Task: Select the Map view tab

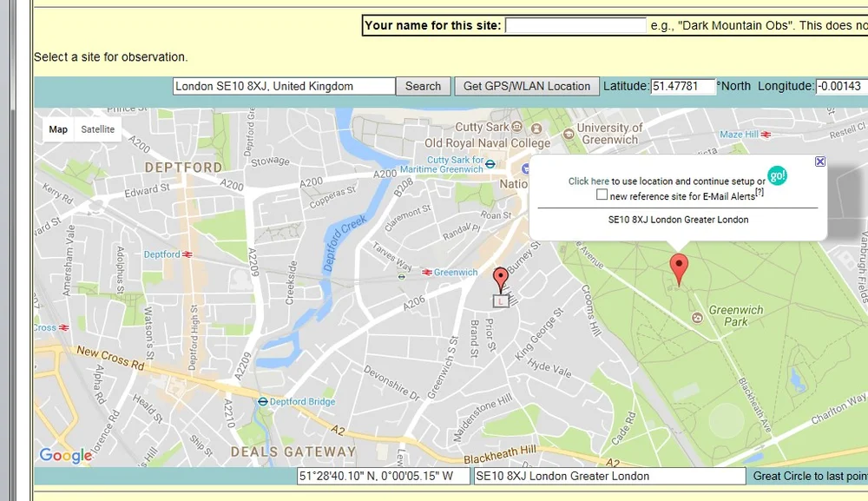Action: (x=58, y=129)
